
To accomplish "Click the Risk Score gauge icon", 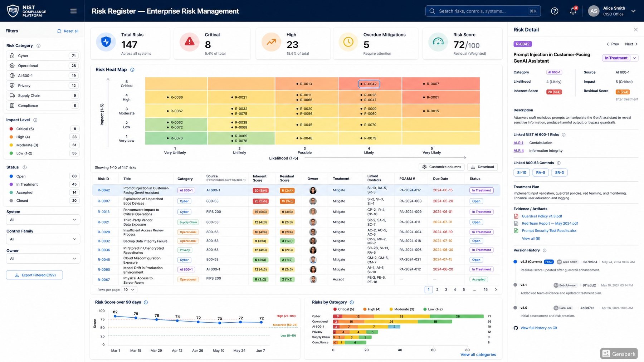I will [x=438, y=42].
